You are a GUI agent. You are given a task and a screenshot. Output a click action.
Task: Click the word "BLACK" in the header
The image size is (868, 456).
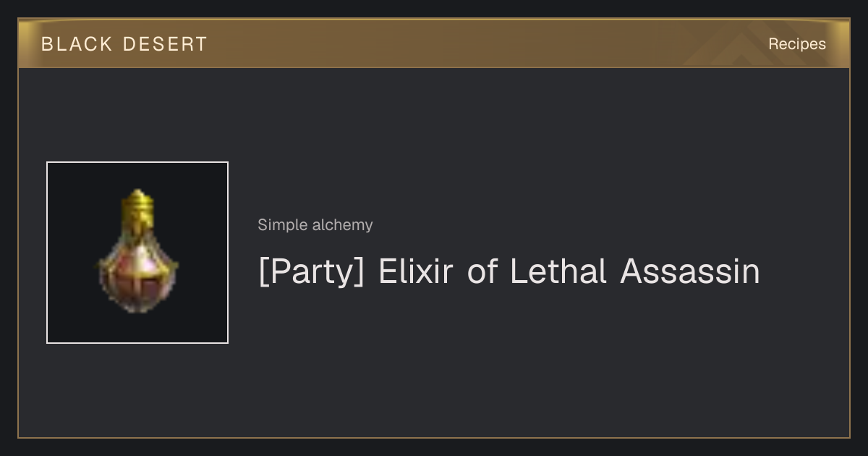[77, 44]
